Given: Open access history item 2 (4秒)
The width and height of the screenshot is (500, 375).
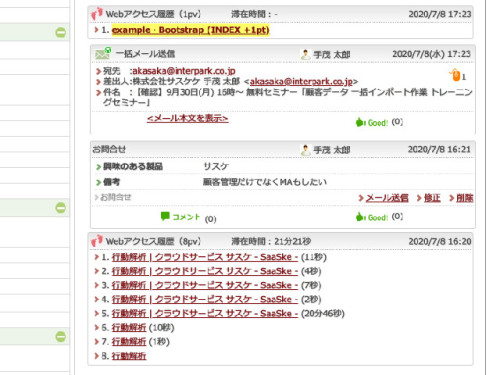Looking at the screenshot, I should coord(205,271).
